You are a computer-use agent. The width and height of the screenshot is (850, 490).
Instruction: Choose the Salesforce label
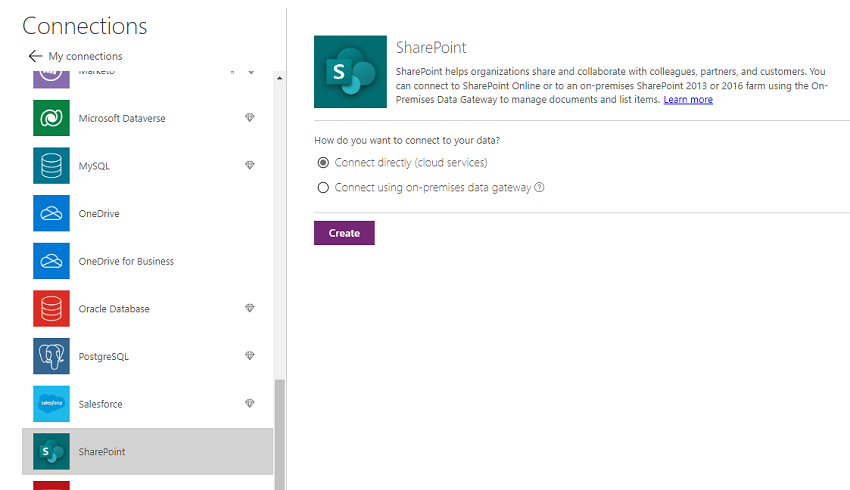100,404
